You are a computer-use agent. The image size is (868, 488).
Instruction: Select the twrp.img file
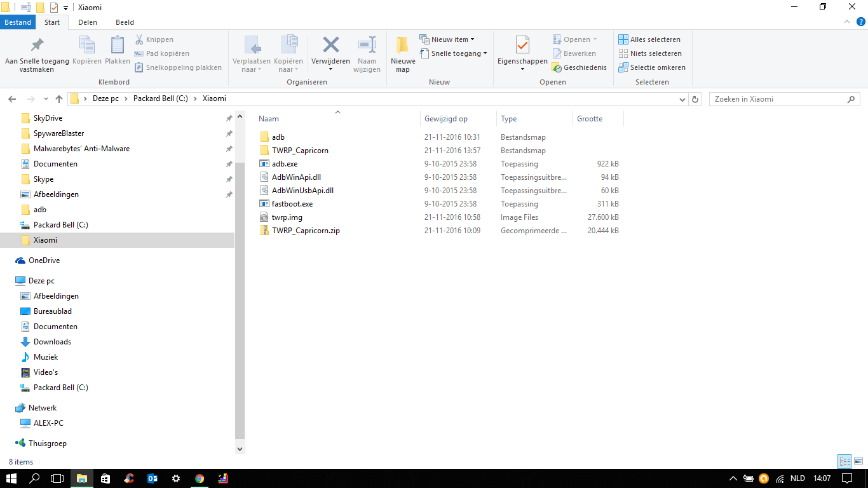287,217
